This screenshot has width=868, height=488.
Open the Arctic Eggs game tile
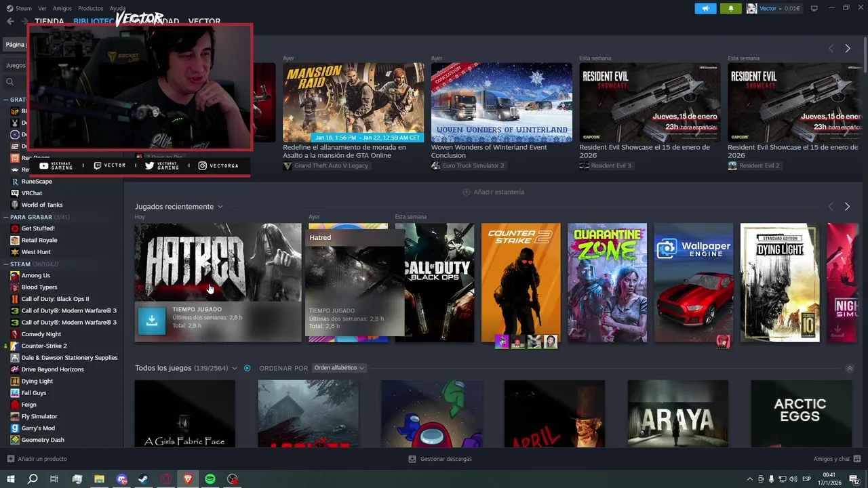coord(801,413)
